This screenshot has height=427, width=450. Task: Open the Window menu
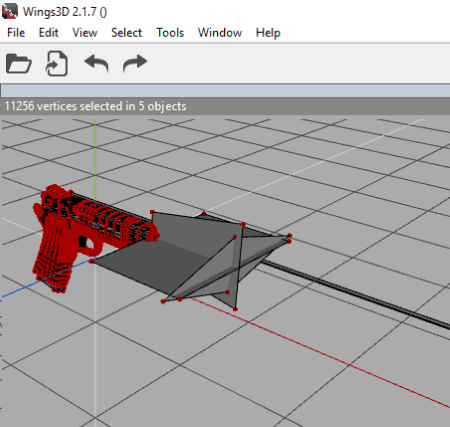[220, 33]
